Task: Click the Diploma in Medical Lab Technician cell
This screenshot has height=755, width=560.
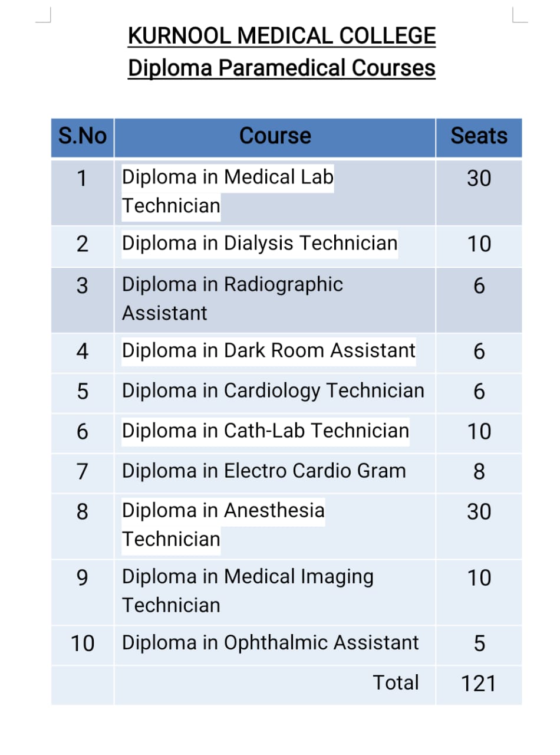Action: (x=228, y=191)
